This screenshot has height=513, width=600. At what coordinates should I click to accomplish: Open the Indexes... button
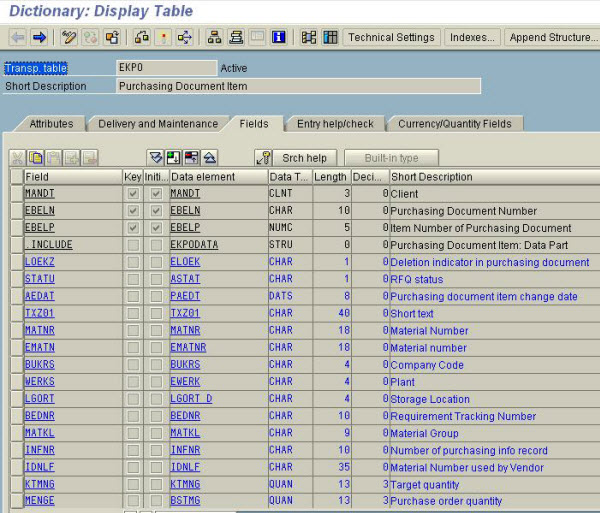[472, 38]
